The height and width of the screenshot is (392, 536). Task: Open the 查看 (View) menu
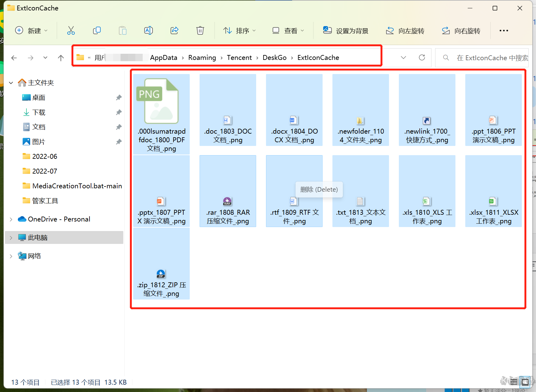(x=288, y=30)
